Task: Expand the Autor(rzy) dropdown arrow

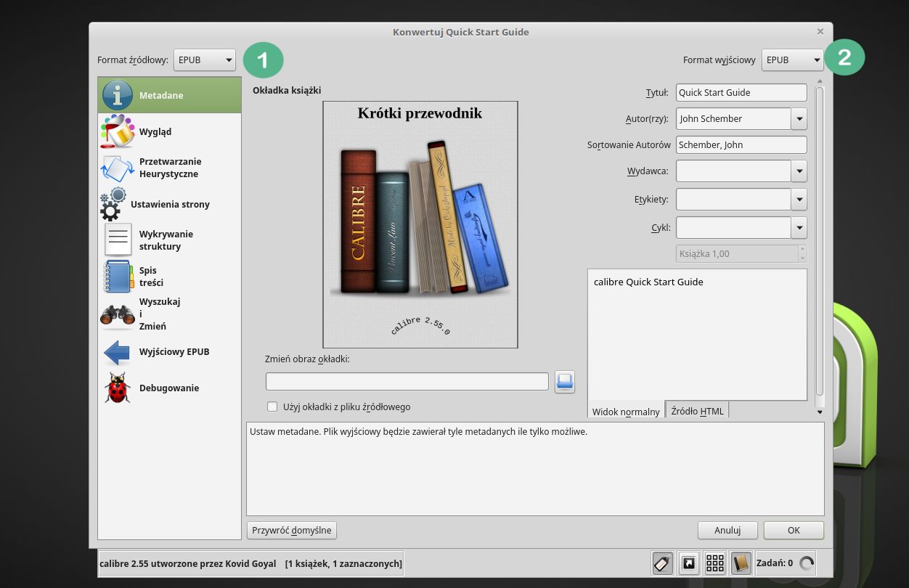Action: pos(799,118)
